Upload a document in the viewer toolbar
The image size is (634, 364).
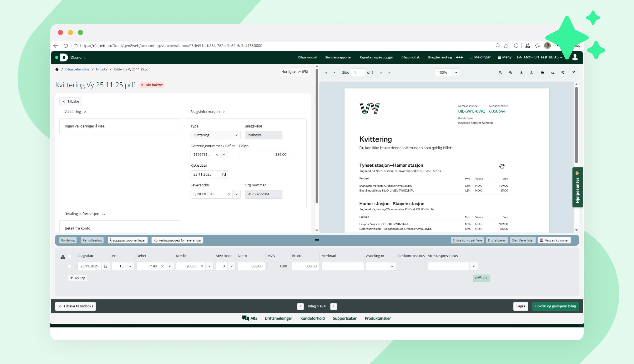532,73
